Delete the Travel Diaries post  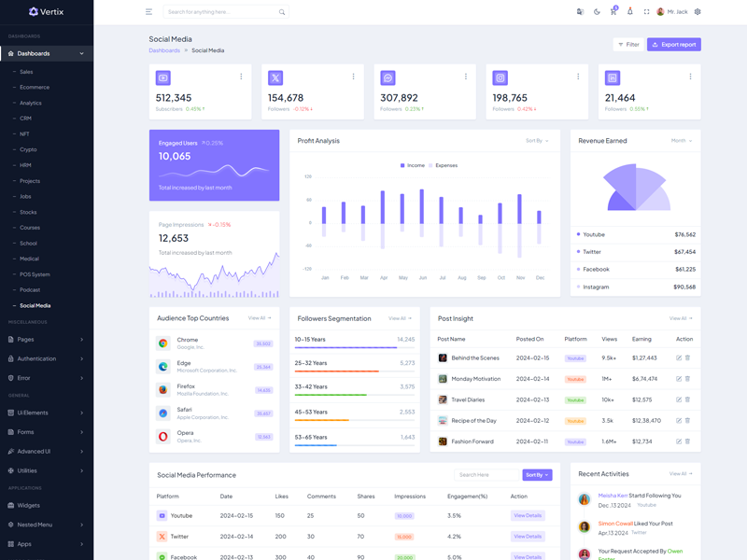click(688, 399)
